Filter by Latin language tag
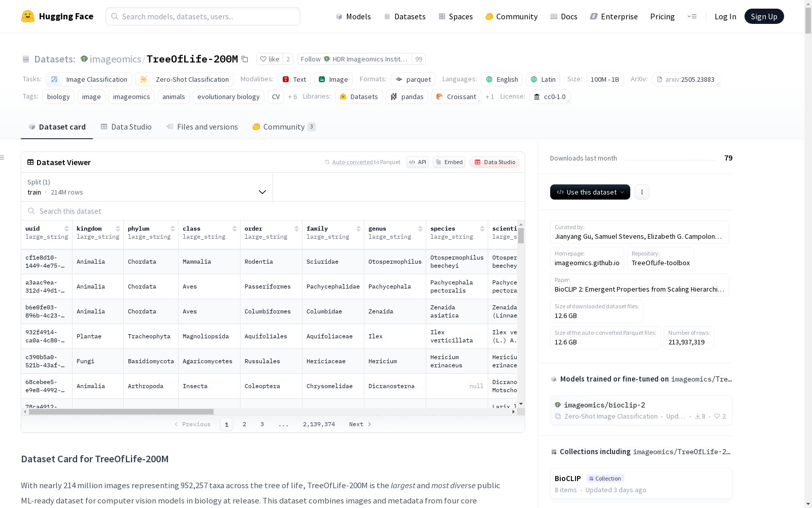 coord(543,79)
